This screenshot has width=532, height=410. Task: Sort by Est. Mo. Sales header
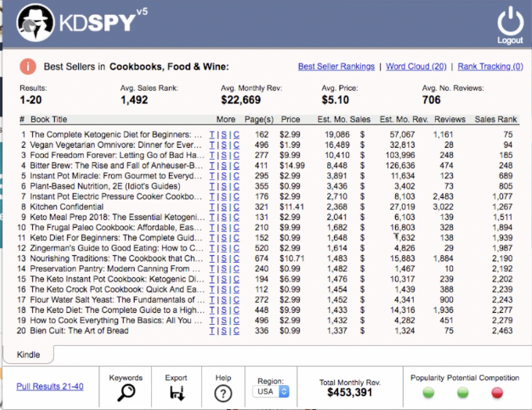(343, 120)
